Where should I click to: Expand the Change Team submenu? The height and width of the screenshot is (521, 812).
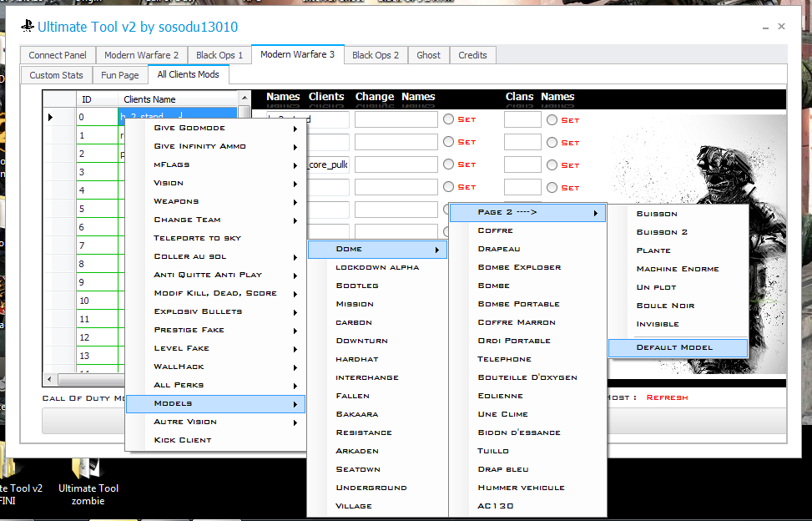(x=215, y=220)
